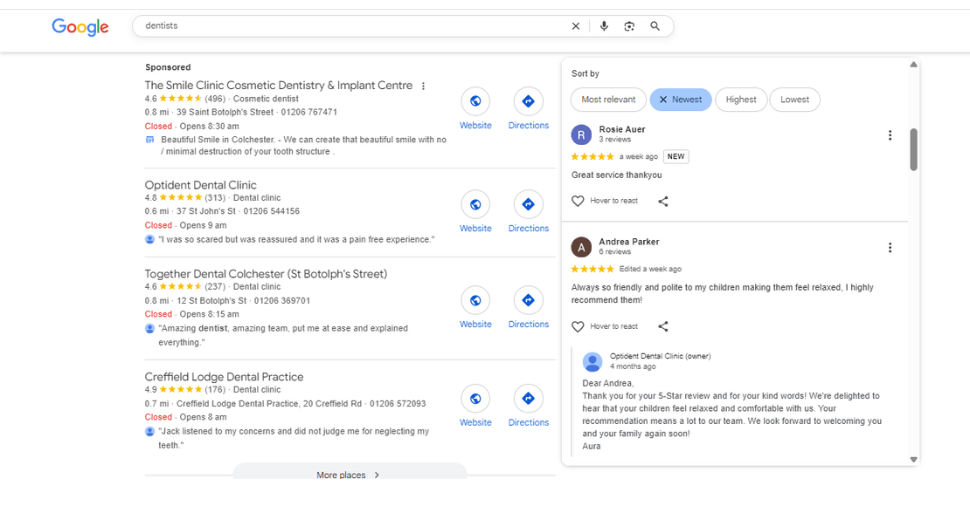Open The Smile Clinic Cosmetic Dentistry listing

(x=278, y=85)
